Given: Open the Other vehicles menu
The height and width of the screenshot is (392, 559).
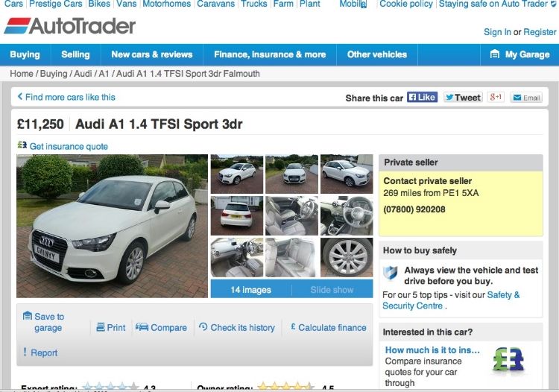Looking at the screenshot, I should (x=377, y=54).
